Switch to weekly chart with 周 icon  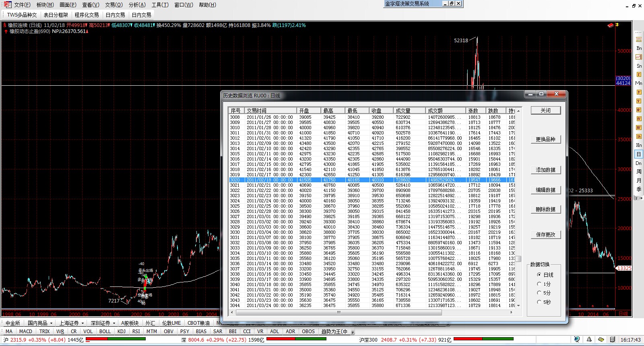click(639, 172)
